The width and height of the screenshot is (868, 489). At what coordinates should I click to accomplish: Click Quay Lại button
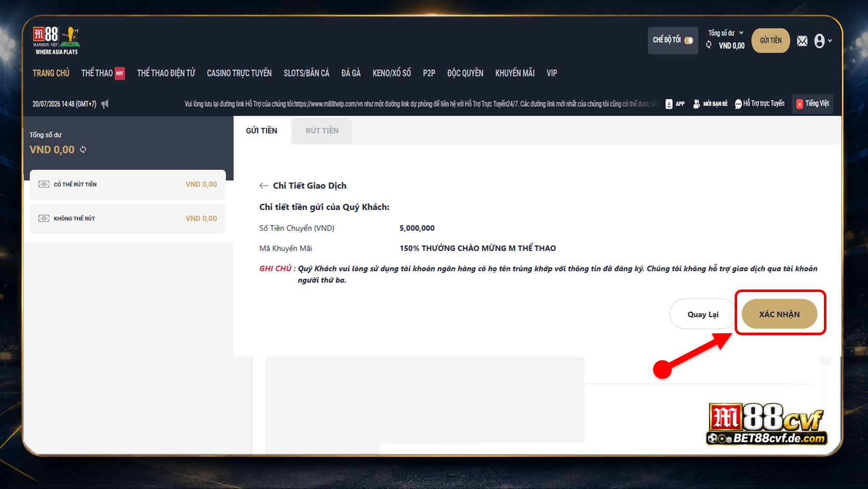coord(703,314)
